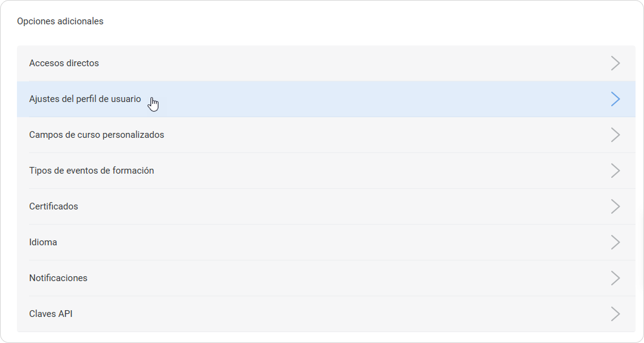Go to Tipos de eventos de formación text
This screenshot has height=343, width=644.
click(x=92, y=171)
